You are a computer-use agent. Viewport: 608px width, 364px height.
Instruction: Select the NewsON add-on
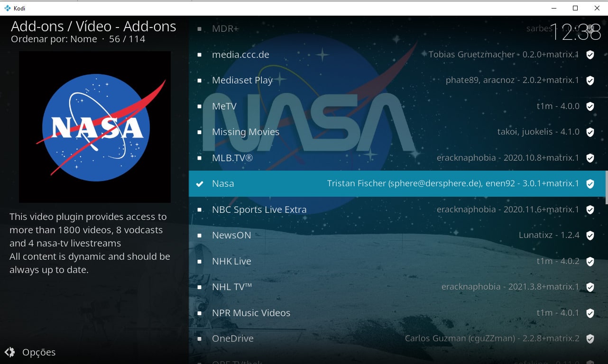coord(397,235)
